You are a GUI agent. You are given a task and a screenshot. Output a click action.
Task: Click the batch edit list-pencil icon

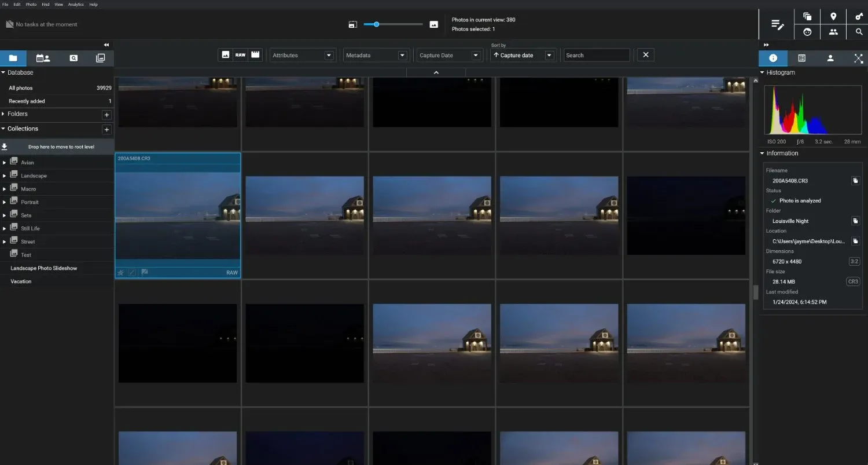pos(777,24)
